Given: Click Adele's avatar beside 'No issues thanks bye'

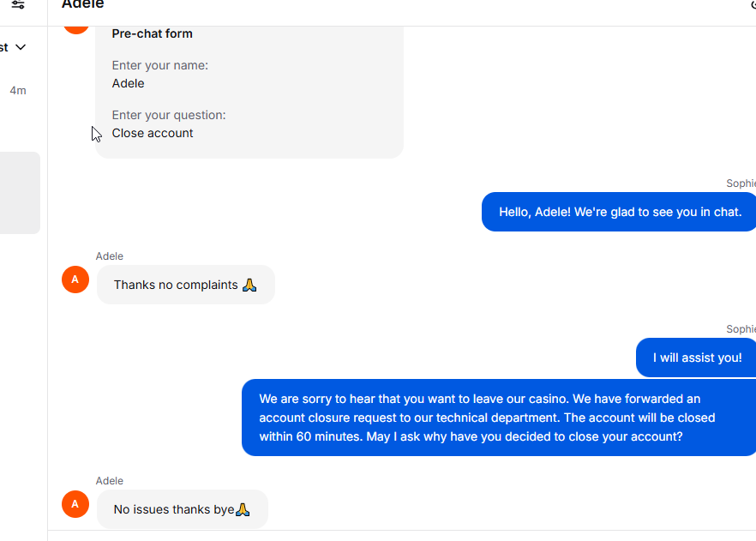Looking at the screenshot, I should click(75, 504).
